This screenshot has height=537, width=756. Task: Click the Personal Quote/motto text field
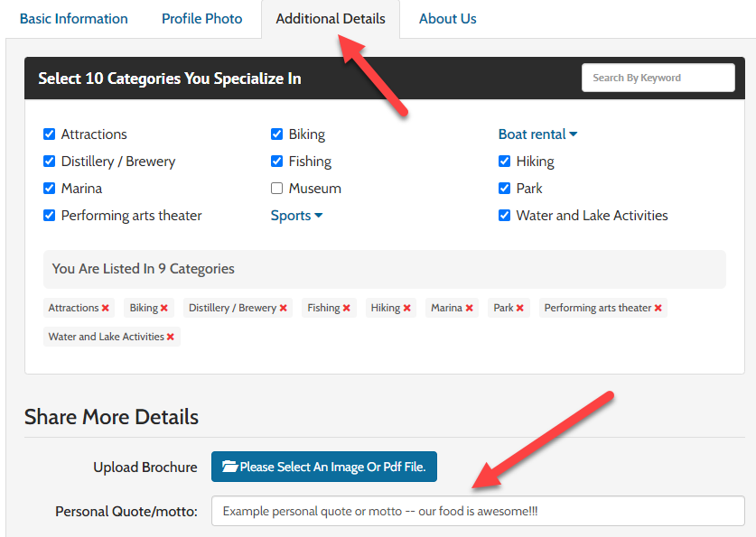(x=478, y=511)
